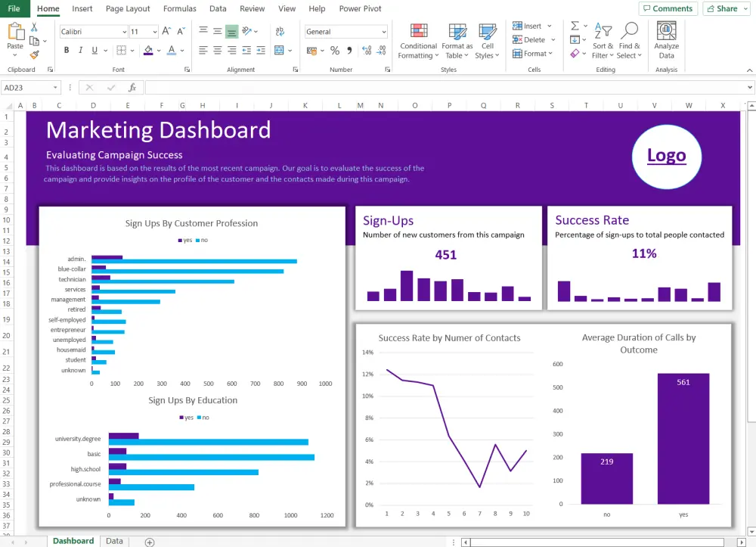Toggle bold formatting
The image size is (756, 547).
click(67, 49)
